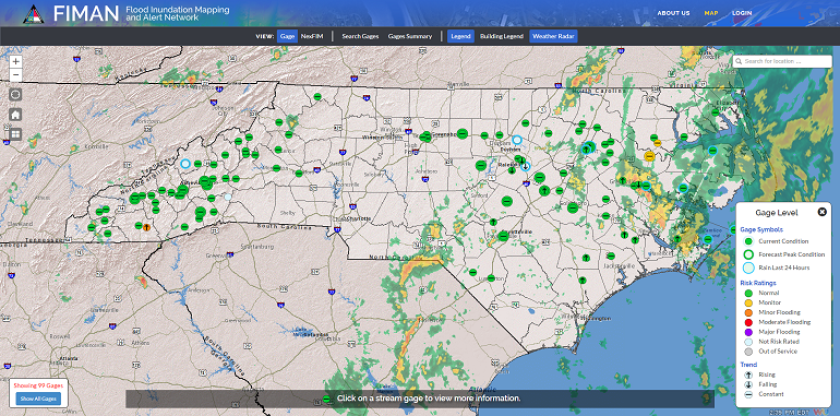This screenshot has width=840, height=416.
Task: Toggle the Building Legend button
Action: tap(501, 36)
